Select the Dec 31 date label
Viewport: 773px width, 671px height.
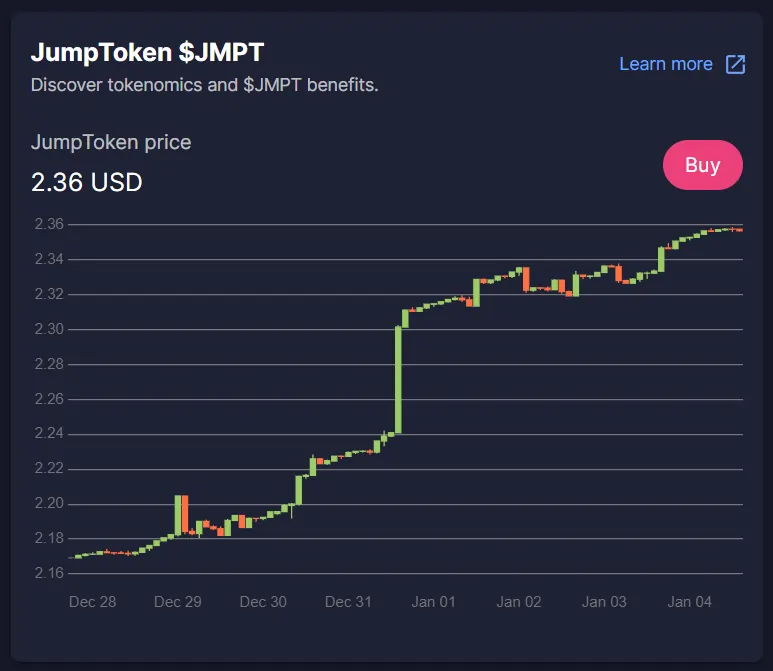tap(348, 601)
